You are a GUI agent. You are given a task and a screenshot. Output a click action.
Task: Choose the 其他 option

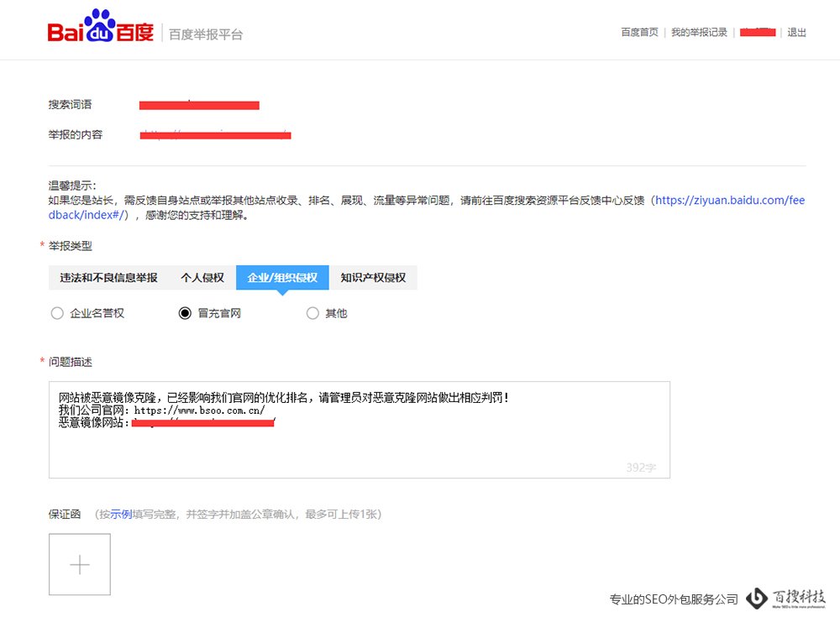pos(312,313)
